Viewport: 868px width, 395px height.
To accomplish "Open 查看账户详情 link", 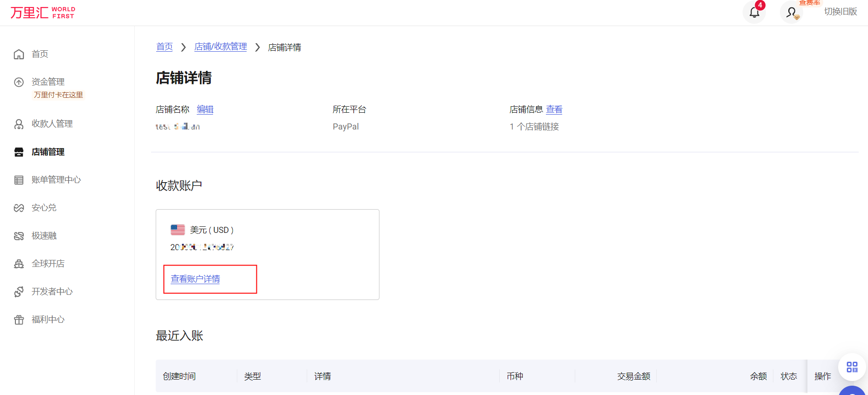I will (x=195, y=279).
